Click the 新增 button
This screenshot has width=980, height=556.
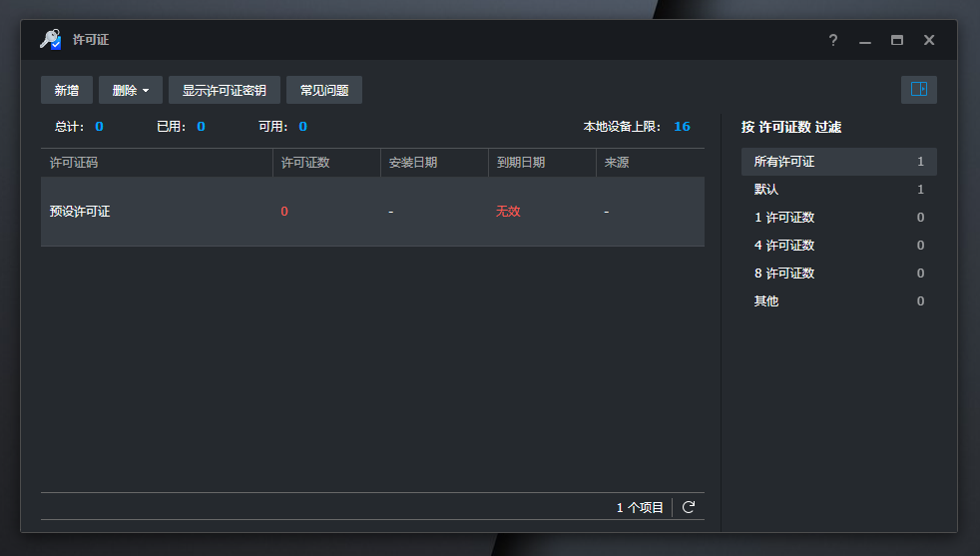pyautogui.click(x=67, y=90)
